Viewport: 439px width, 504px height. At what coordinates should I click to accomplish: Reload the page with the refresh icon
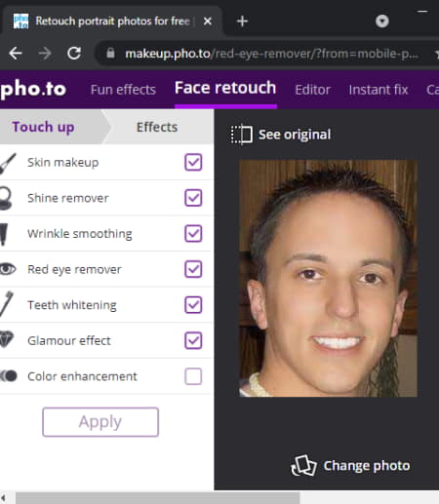[74, 53]
